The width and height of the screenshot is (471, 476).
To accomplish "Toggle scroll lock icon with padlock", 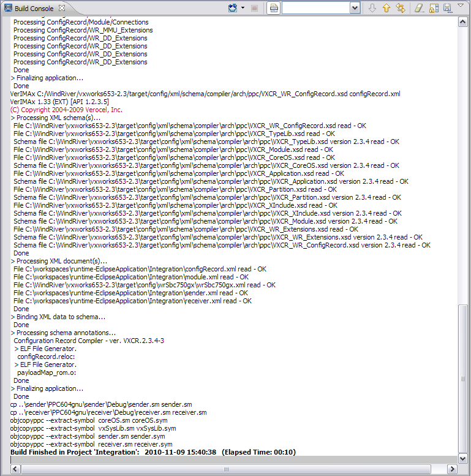I will 434,8.
